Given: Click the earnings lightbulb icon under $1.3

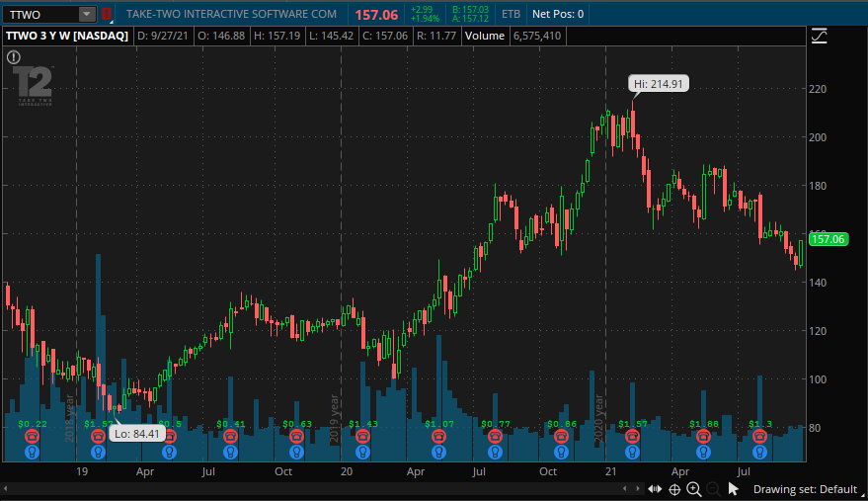Looking at the screenshot, I should [x=759, y=453].
